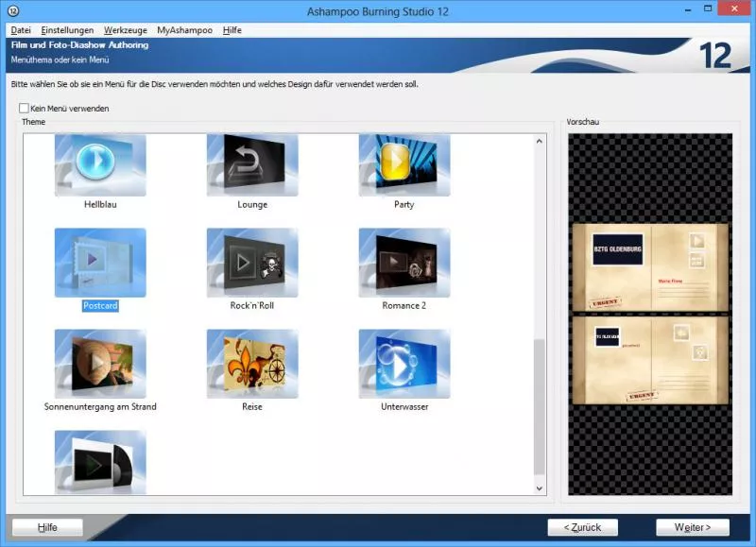The image size is (756, 547).
Task: Click the highlighted Postcard label
Action: 100,305
